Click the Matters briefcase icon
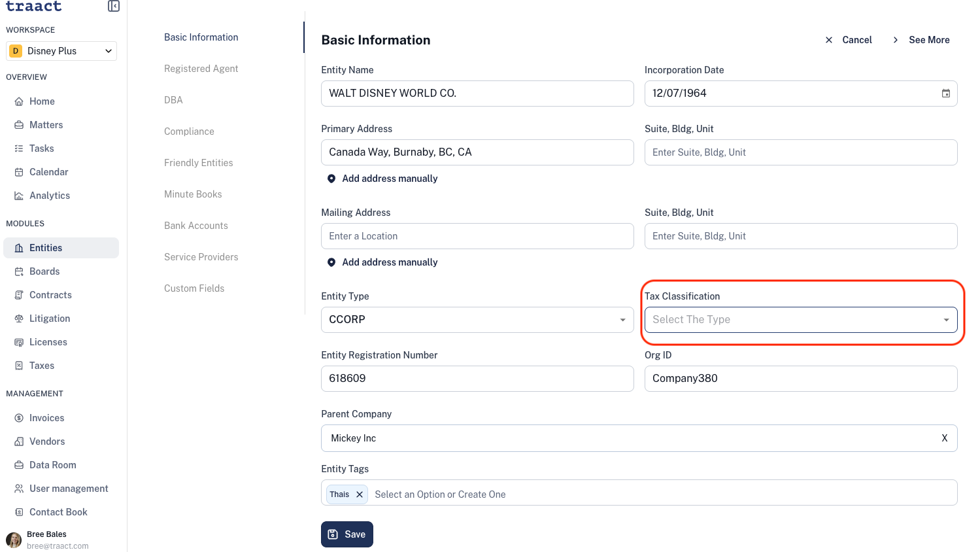Viewport: 980px width, 552px height. (x=19, y=125)
